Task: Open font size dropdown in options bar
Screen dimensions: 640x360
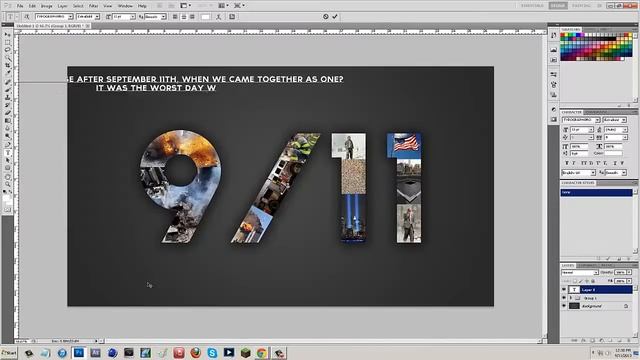Action: click(133, 17)
